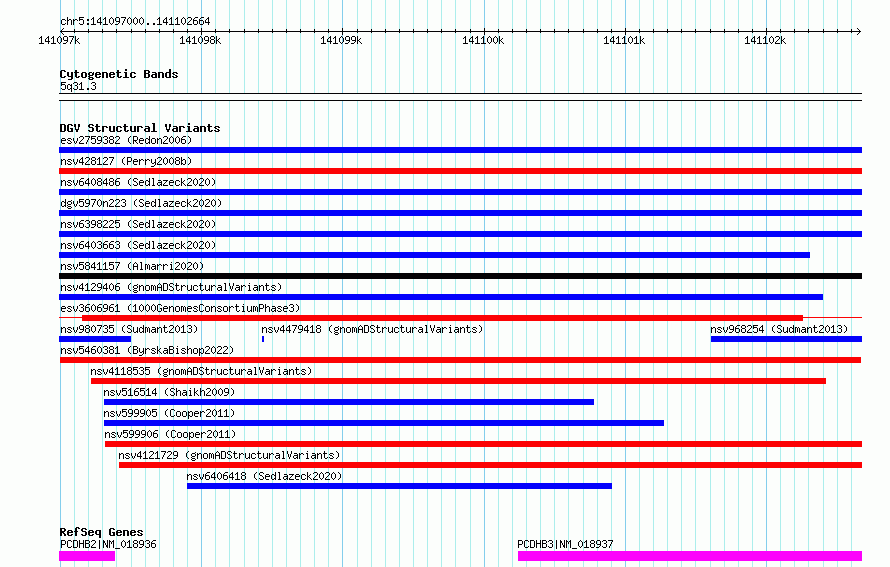Click nsv6403663 (Sedlazeck2020) label
Screen dimensions: 890x567
click(138, 245)
